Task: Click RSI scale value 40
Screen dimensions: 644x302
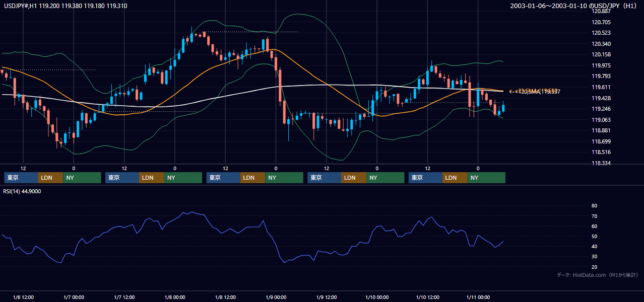Action: 594,246
